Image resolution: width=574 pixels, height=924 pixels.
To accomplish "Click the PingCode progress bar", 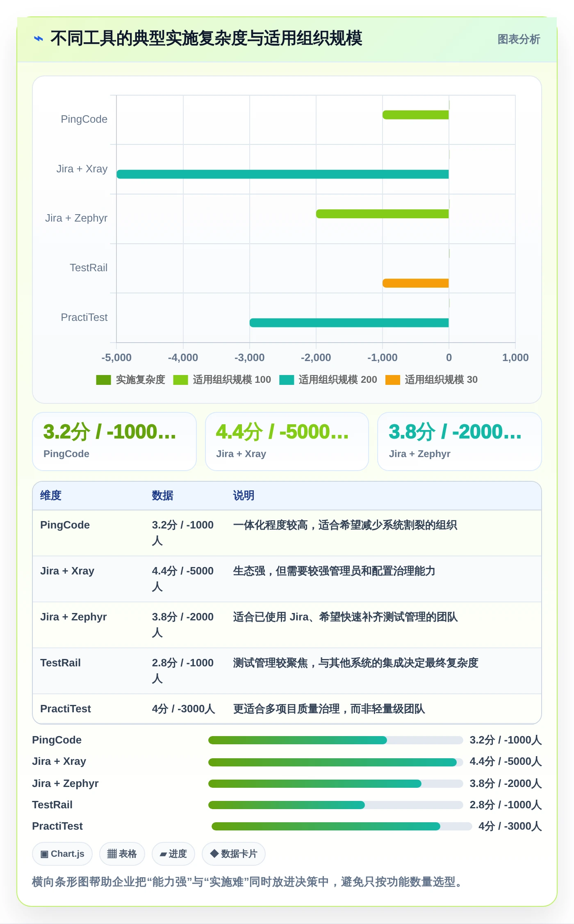I will pos(335,740).
